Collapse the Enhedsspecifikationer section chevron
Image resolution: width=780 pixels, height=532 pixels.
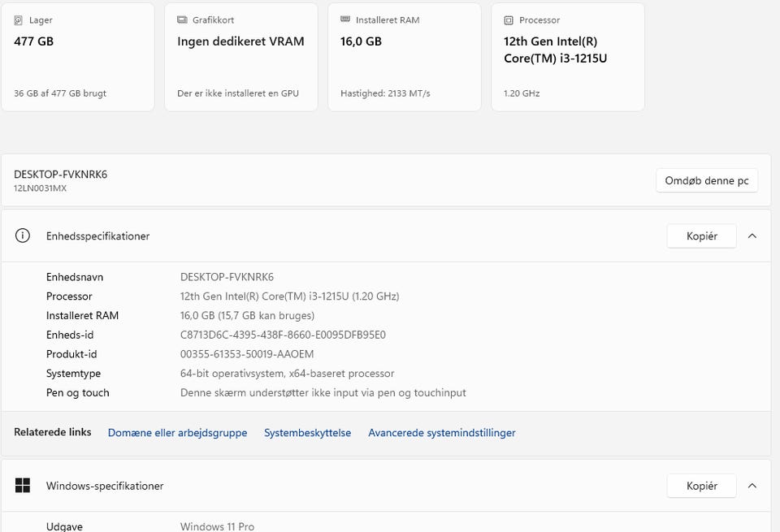click(x=752, y=236)
